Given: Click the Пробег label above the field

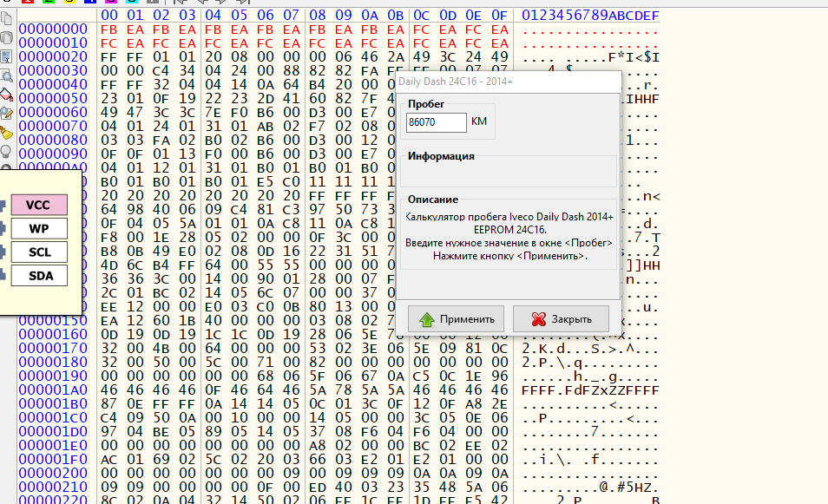Looking at the screenshot, I should pos(426,104).
